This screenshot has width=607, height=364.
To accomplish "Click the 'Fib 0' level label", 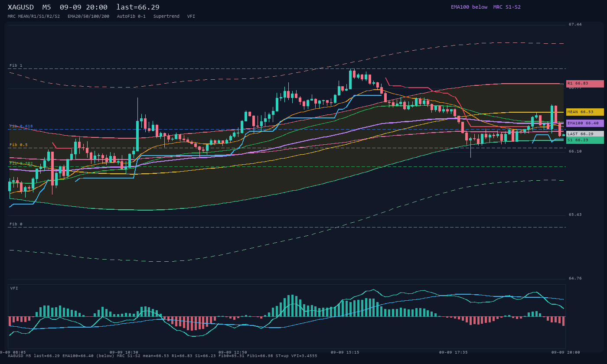I will point(16,224).
